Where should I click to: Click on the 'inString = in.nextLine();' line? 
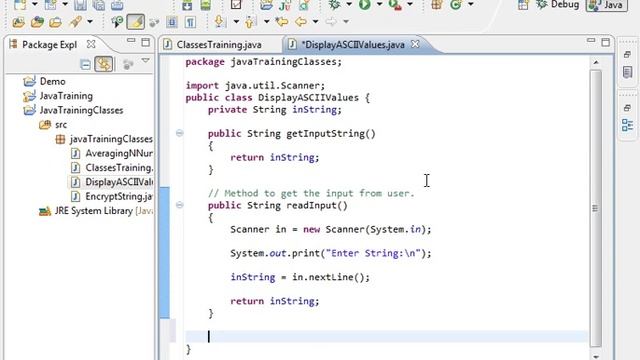coord(300,277)
